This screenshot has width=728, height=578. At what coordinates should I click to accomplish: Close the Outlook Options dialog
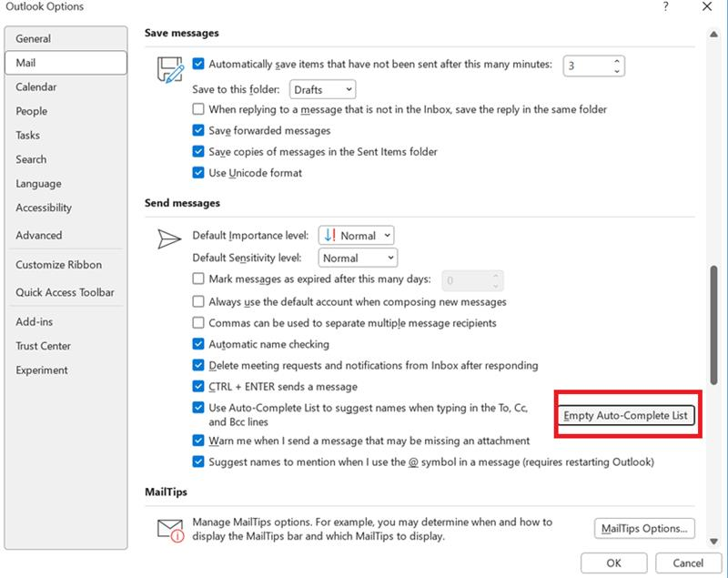tap(707, 6)
